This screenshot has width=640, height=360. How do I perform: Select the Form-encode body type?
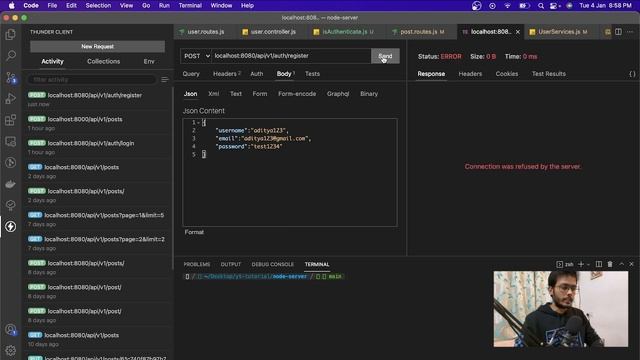pos(297,94)
